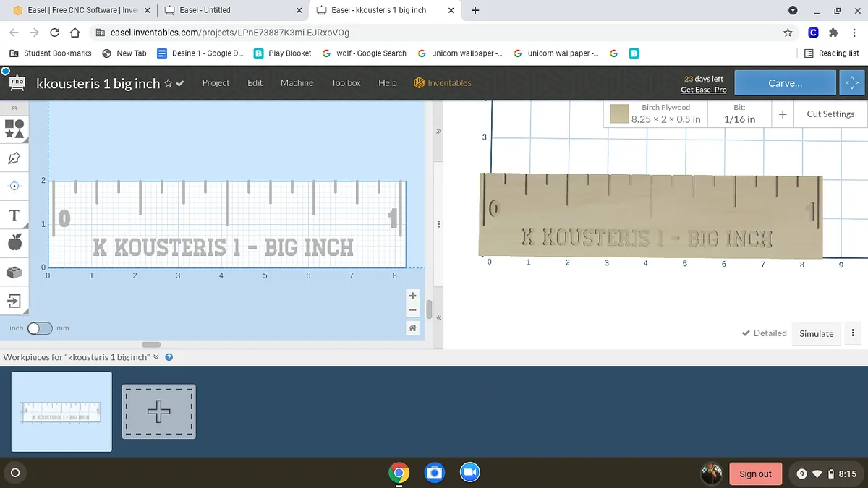This screenshot has width=868, height=488.
Task: Toggle the star favorite on project title
Action: [168, 84]
